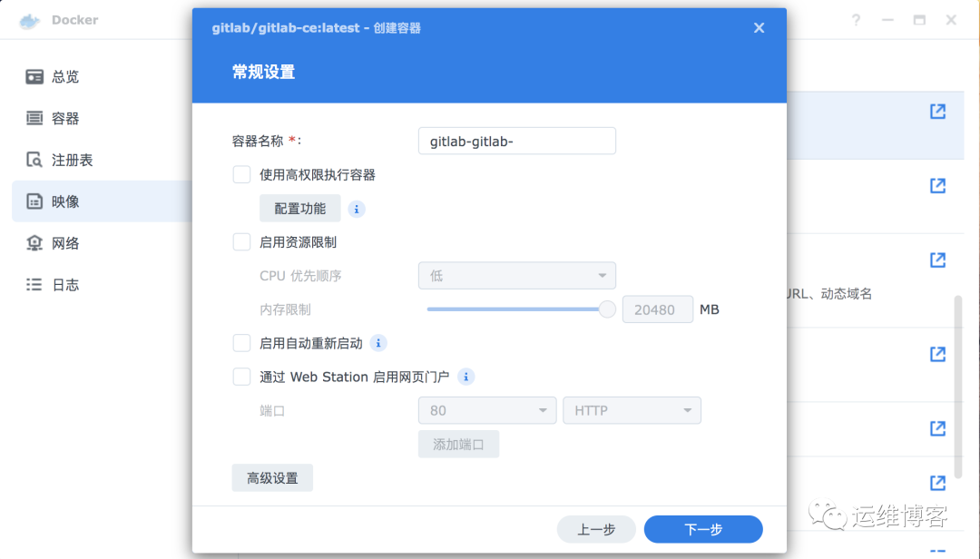
Task: Open external link icon on row below 动态域名
Action: tap(937, 354)
